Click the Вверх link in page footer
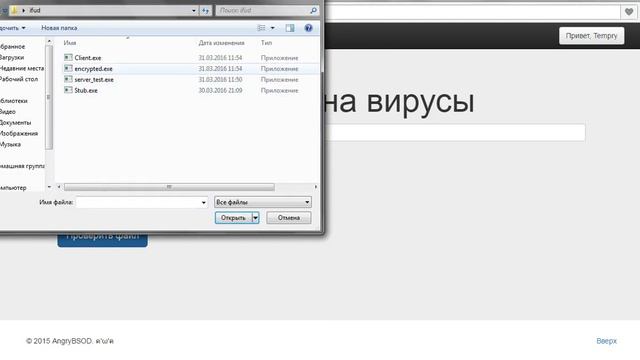640x360 pixels. (x=607, y=341)
